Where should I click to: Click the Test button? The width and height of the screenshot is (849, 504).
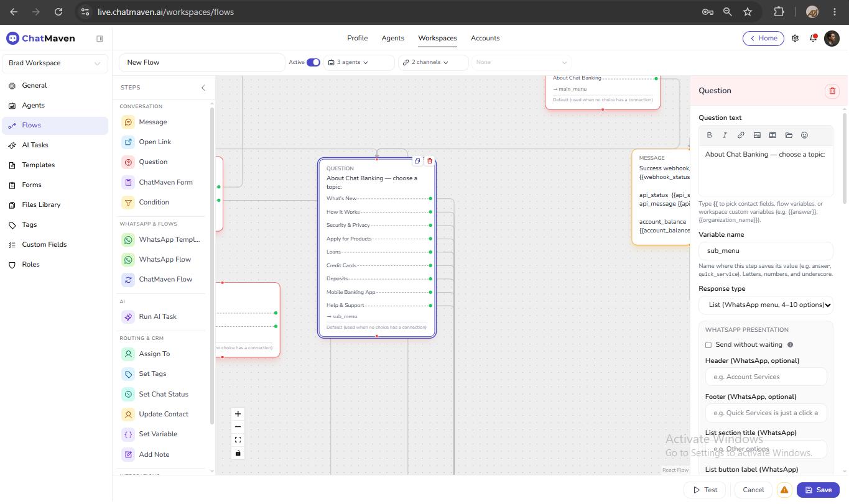(705, 490)
